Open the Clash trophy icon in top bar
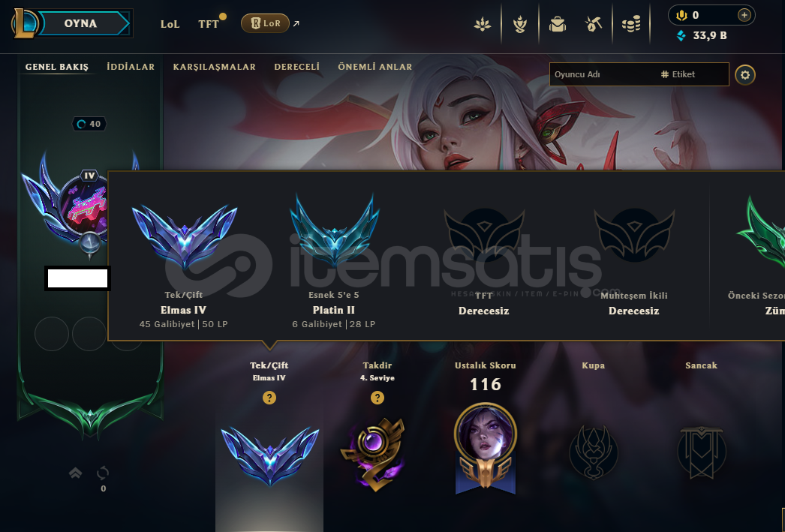Viewport: 785px width, 532px height. tap(519, 23)
